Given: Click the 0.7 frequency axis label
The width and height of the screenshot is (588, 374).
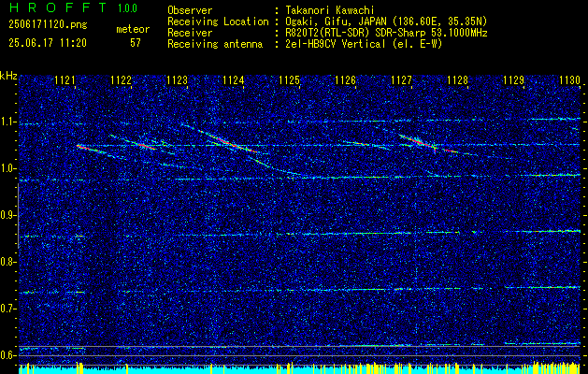Looking at the screenshot, I should 7,309.
